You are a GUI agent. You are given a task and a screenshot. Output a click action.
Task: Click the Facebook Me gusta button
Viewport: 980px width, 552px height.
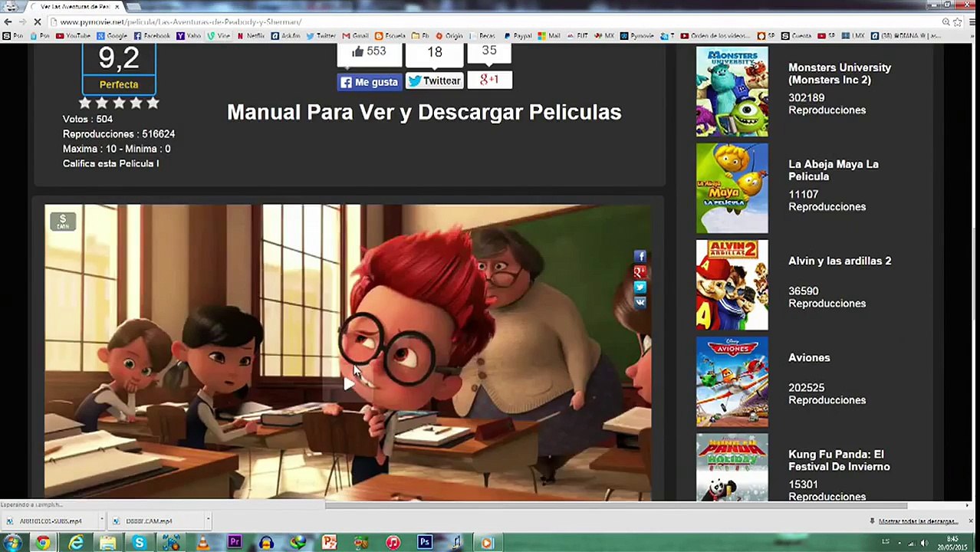tap(370, 82)
